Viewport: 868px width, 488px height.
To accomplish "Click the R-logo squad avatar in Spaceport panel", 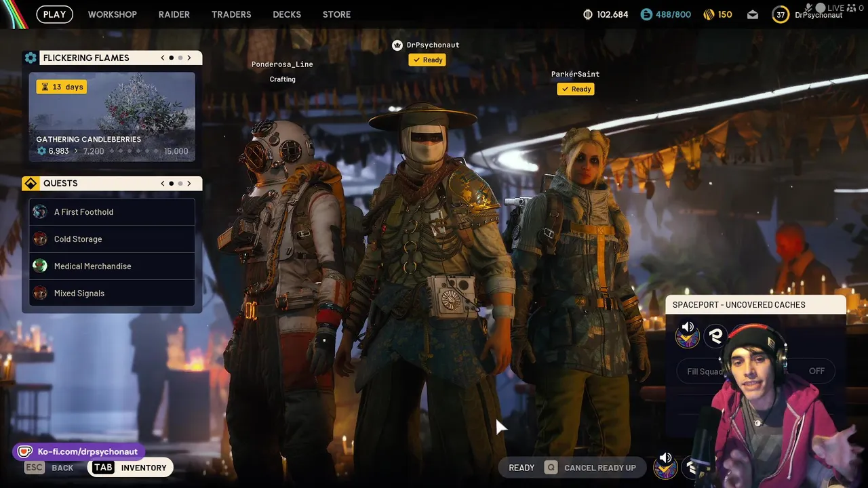I will tap(716, 336).
